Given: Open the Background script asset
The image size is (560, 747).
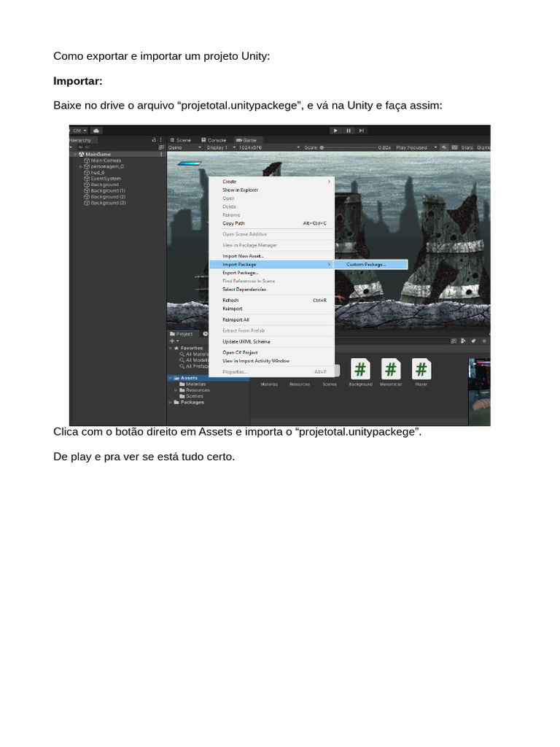Looking at the screenshot, I should click(x=360, y=372).
